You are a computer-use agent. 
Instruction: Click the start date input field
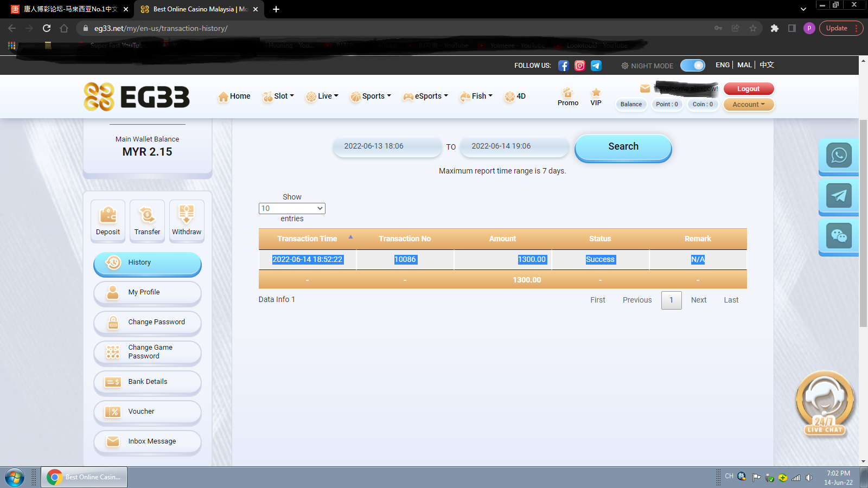[x=387, y=146]
